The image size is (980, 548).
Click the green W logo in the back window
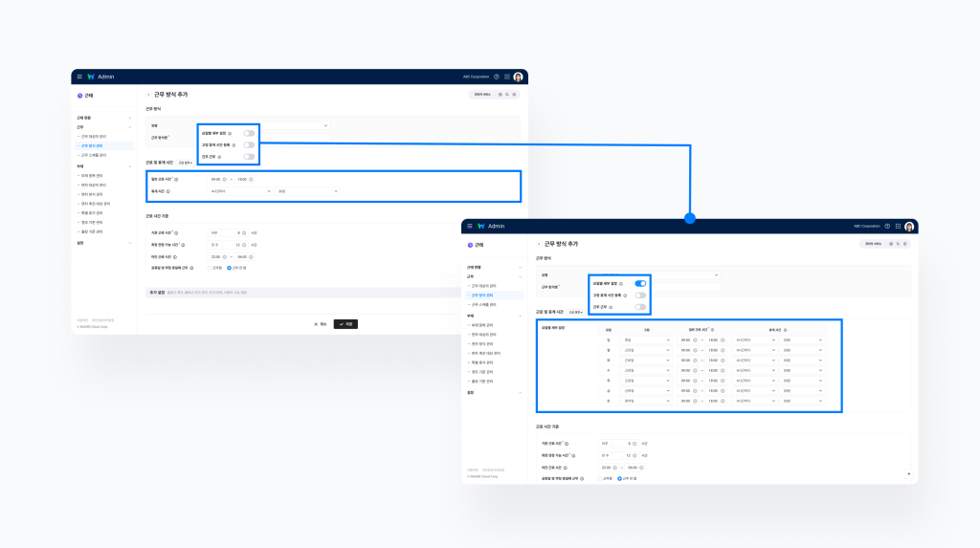pyautogui.click(x=91, y=77)
